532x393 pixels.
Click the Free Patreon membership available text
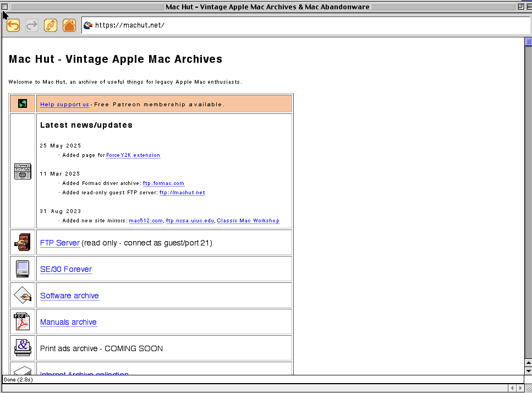(x=160, y=105)
